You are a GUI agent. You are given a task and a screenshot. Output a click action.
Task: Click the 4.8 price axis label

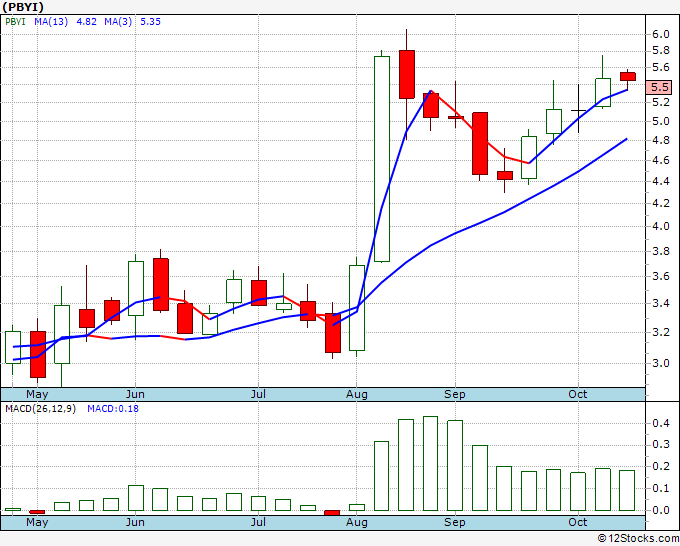(x=660, y=141)
